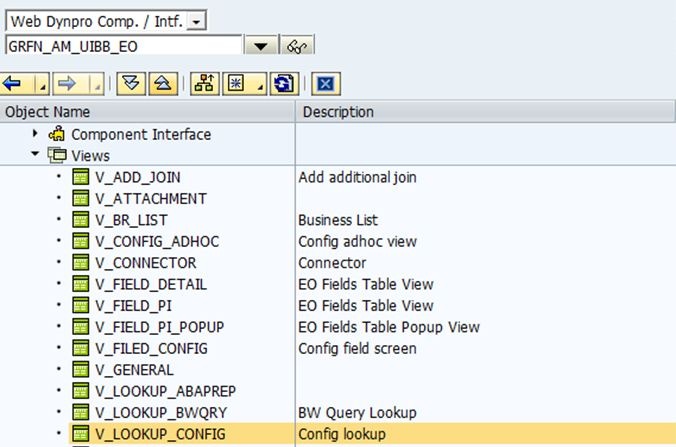Click the Forward right arrow
The width and height of the screenshot is (676, 447).
coord(67,83)
